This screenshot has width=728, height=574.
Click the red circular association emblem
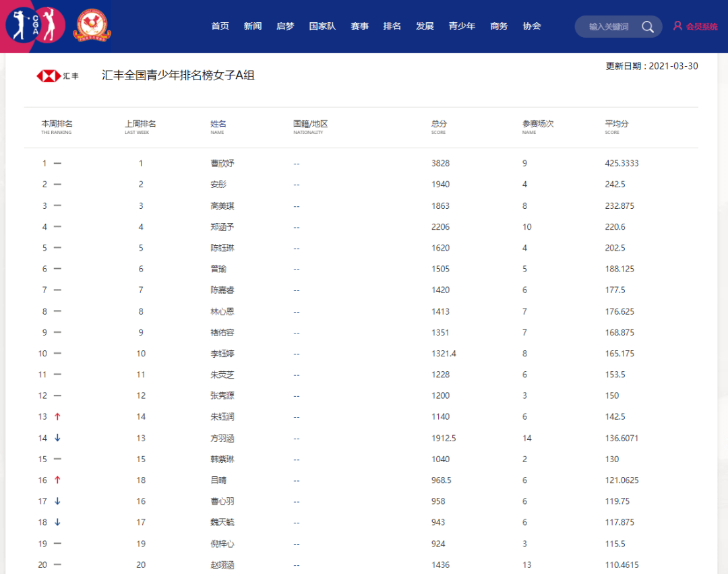point(92,26)
